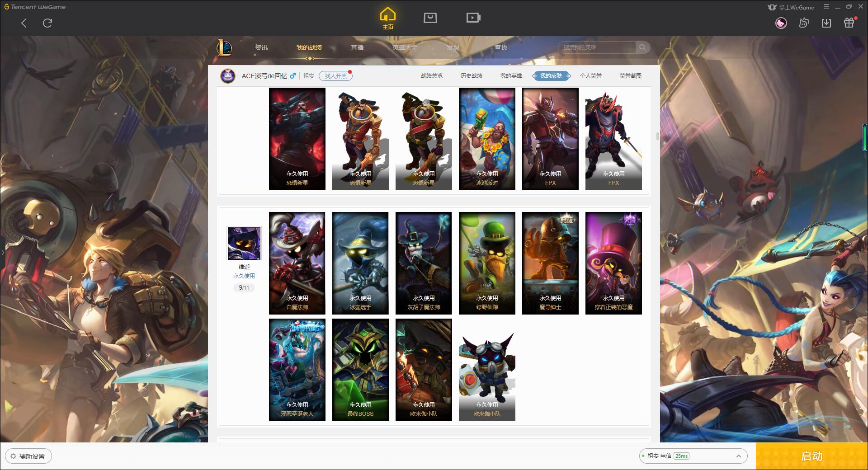
Task: Open the 查找 tab
Action: [501, 47]
